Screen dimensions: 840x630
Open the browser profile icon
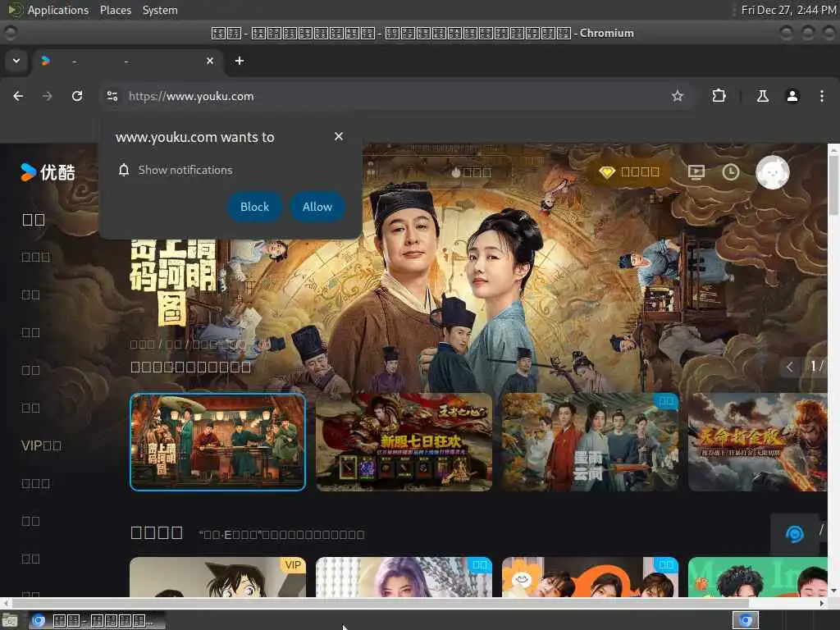point(792,96)
